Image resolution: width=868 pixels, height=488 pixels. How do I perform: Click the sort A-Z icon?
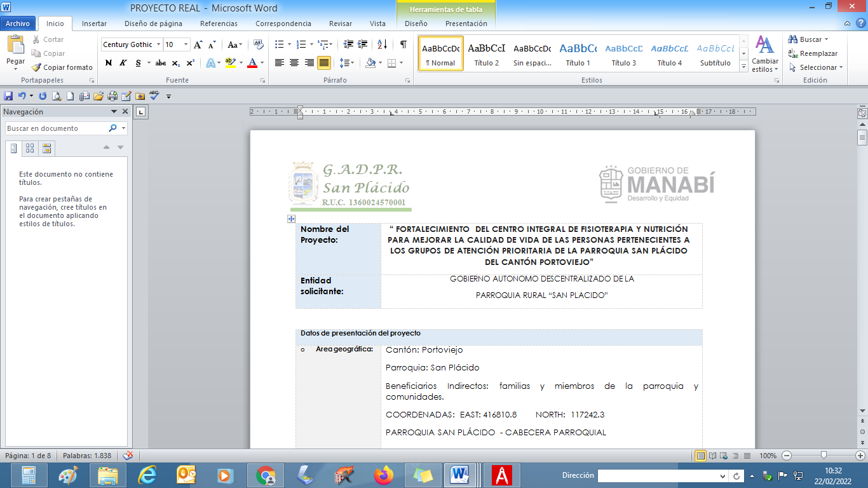(382, 44)
